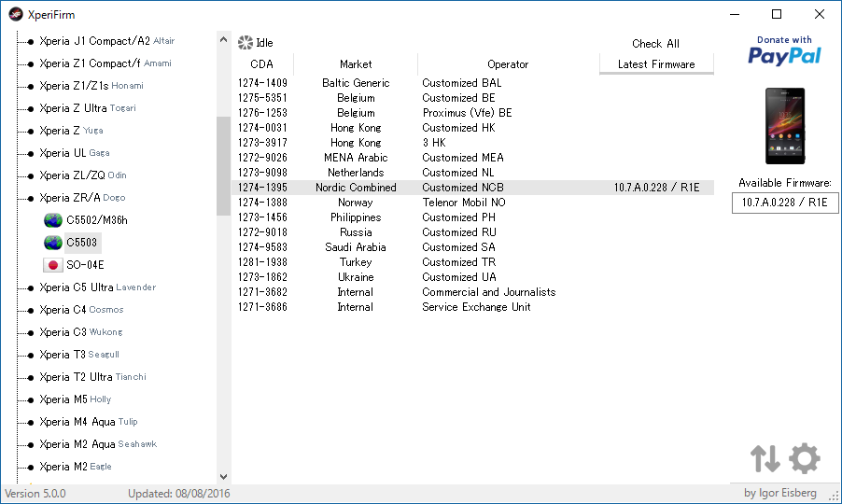Click the settings gear icon
The height and width of the screenshot is (504, 842).
805,458
